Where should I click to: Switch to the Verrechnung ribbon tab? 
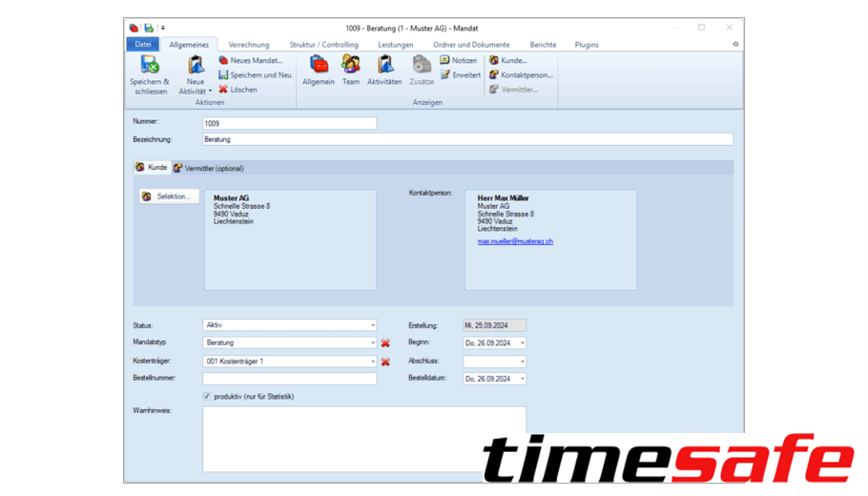click(248, 45)
